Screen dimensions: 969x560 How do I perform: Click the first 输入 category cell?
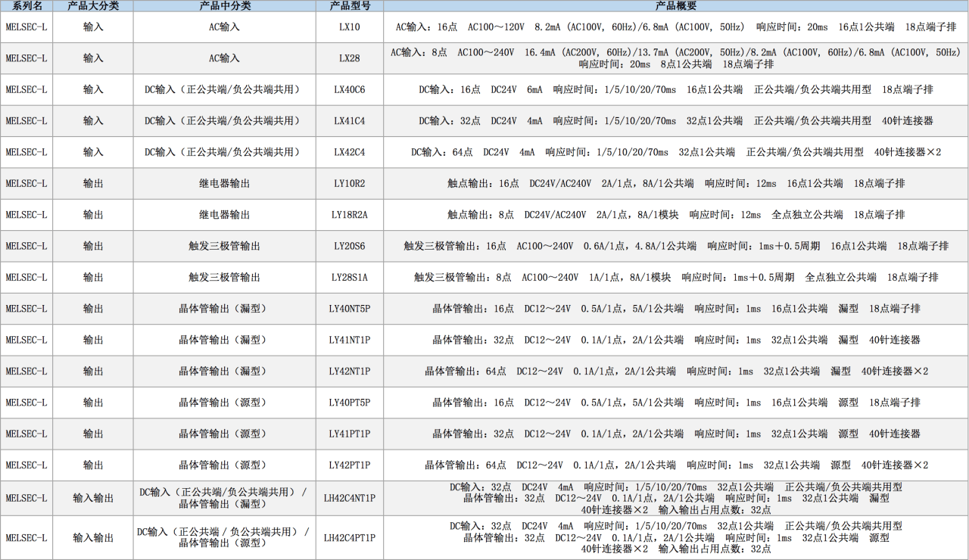pyautogui.click(x=92, y=27)
